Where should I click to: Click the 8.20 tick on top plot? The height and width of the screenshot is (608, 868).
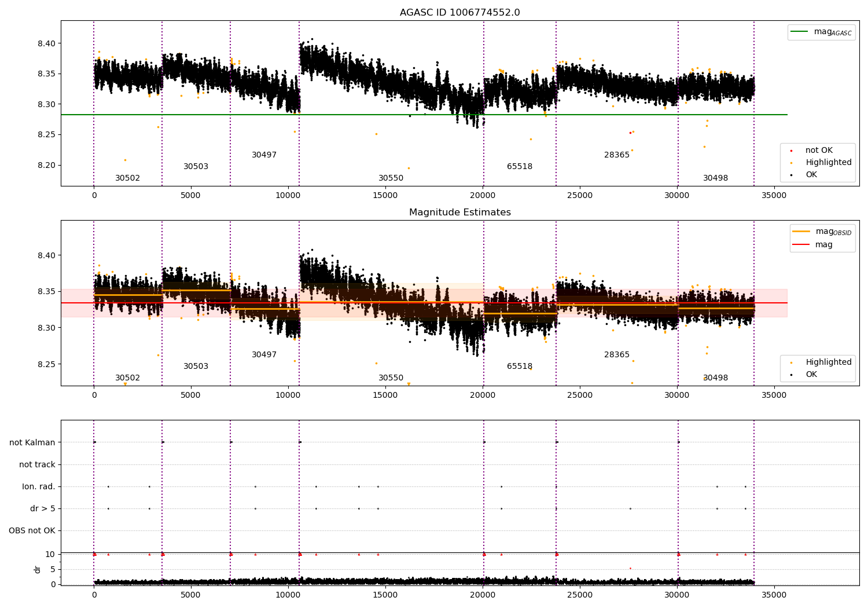pos(47,165)
